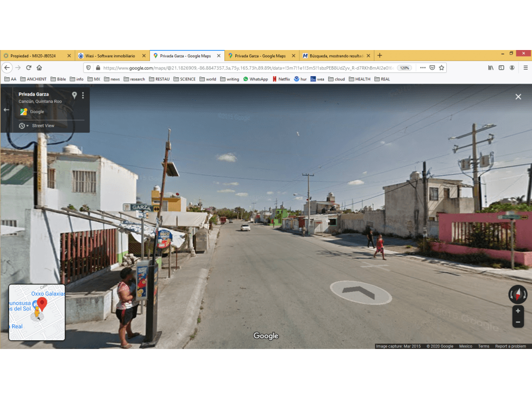Screen dimensions: 532x399
Task: Reload the current Google Maps page
Action: click(29, 68)
